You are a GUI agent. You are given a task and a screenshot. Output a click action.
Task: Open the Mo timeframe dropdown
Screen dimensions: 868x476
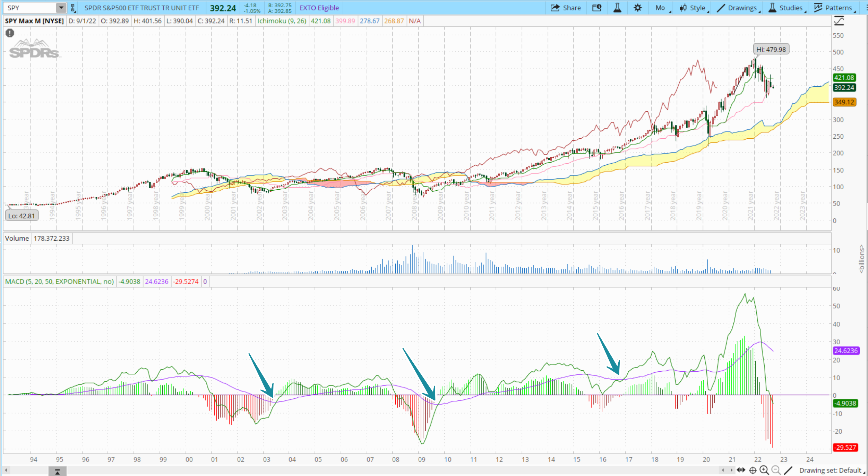point(661,8)
